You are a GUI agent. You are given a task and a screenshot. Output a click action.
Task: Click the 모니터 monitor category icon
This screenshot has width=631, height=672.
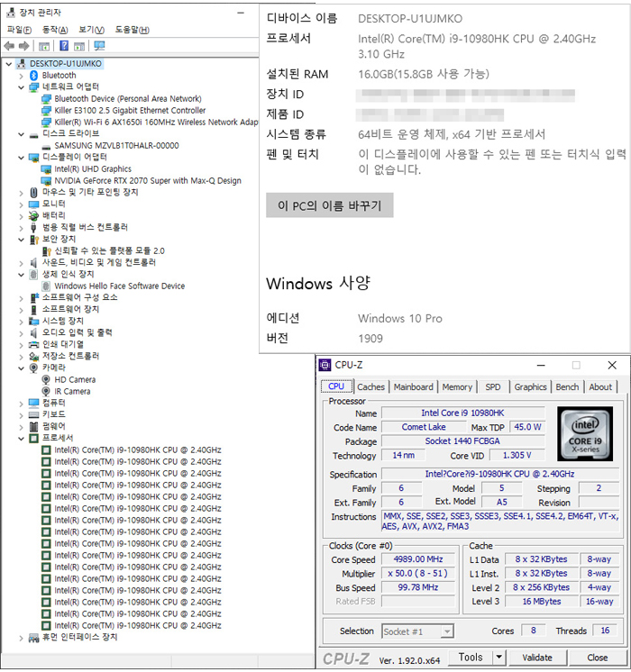(x=34, y=204)
